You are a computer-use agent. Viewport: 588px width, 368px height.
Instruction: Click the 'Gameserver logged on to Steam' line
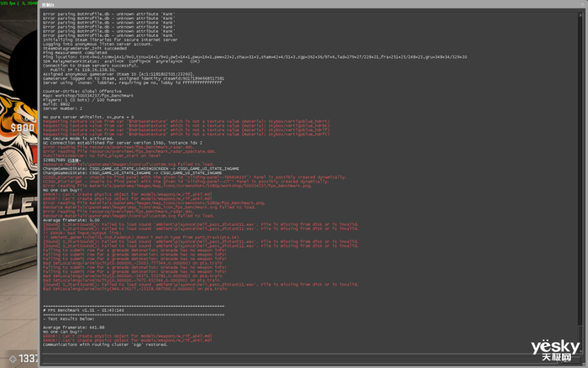pos(133,78)
